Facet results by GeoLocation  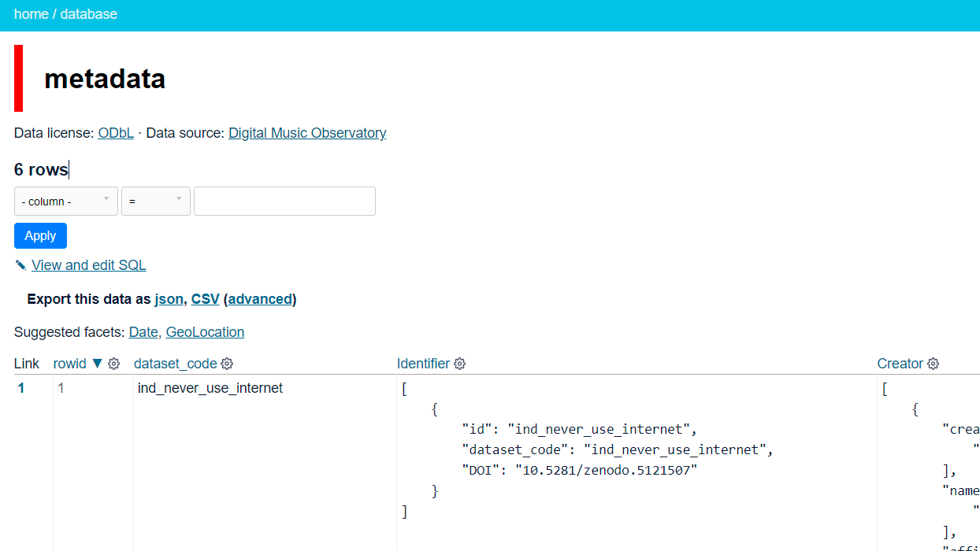(204, 332)
